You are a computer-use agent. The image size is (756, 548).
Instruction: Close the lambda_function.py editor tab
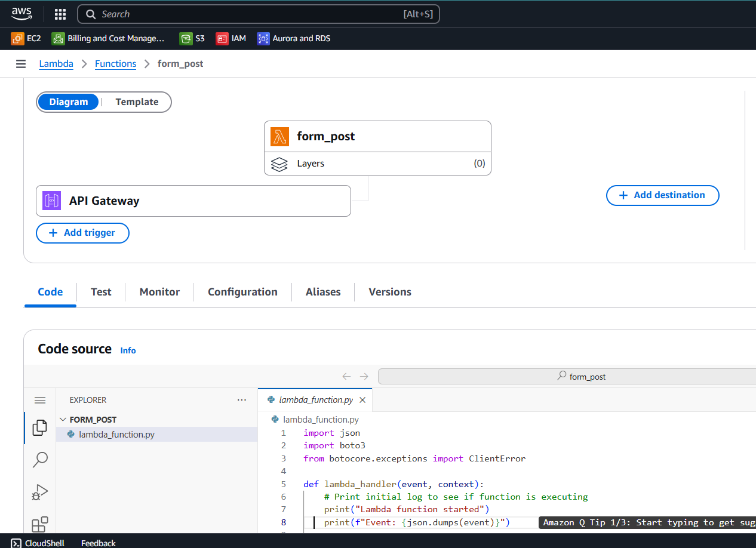pos(362,400)
